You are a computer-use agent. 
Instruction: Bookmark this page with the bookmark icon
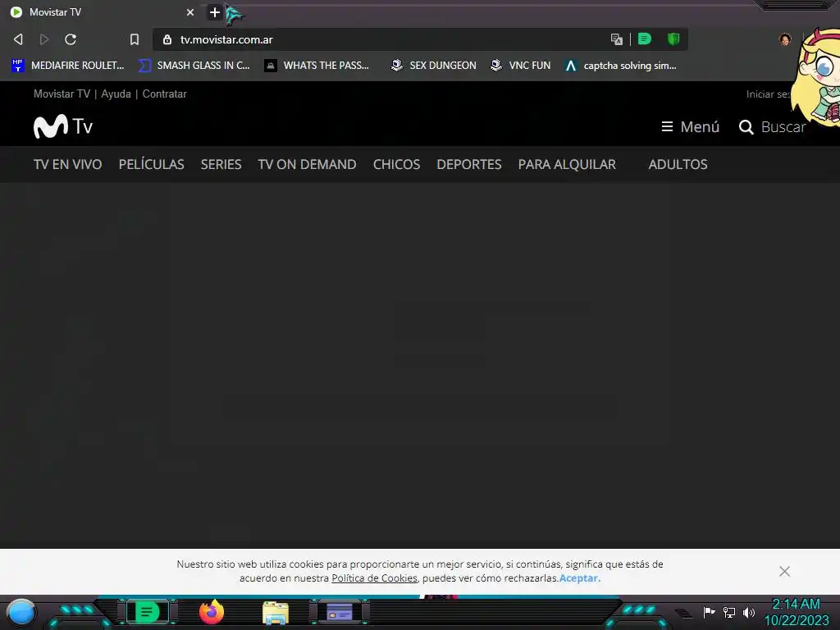[135, 39]
